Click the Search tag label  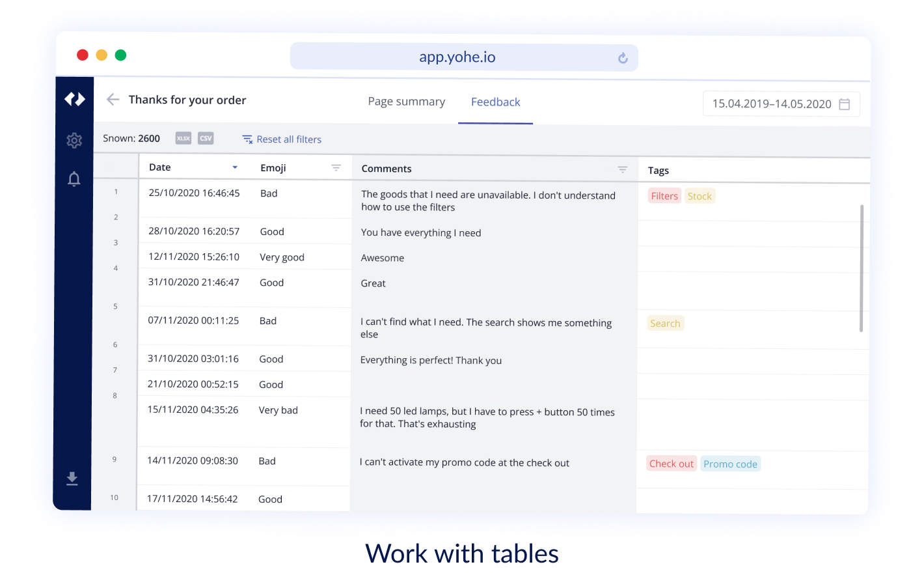point(665,324)
